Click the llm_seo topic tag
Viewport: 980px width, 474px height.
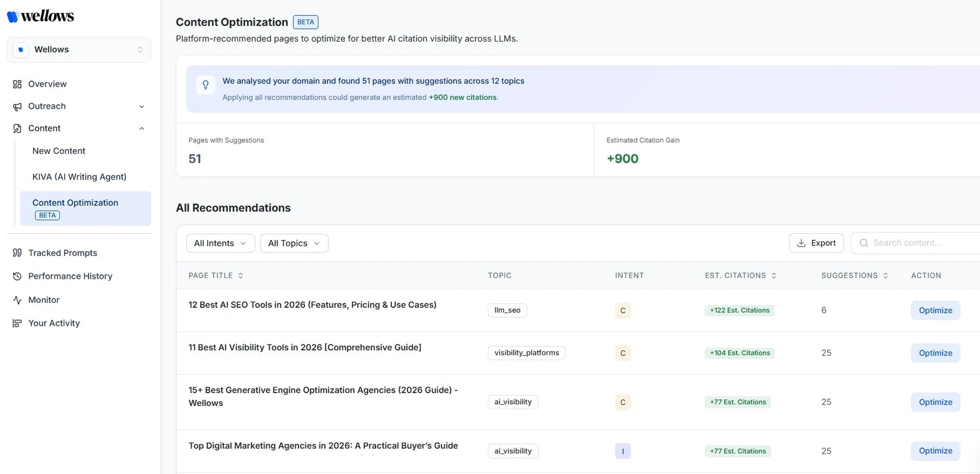[507, 311]
